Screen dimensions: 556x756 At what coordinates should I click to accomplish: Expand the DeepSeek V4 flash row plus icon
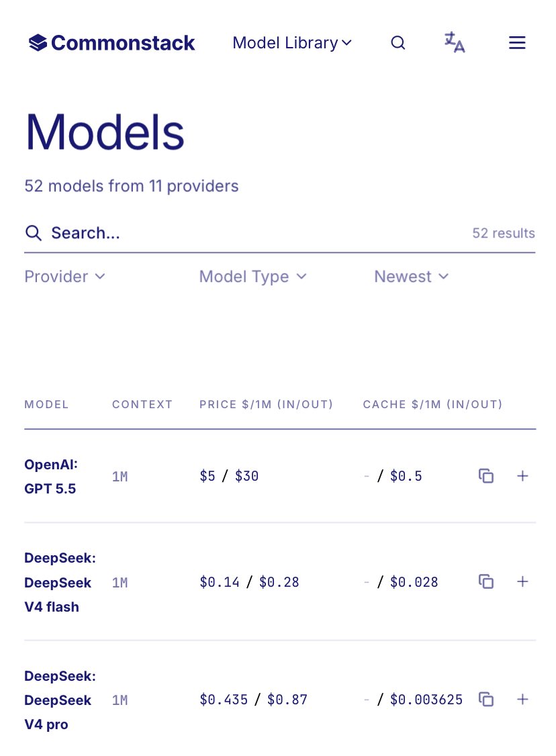click(x=522, y=581)
